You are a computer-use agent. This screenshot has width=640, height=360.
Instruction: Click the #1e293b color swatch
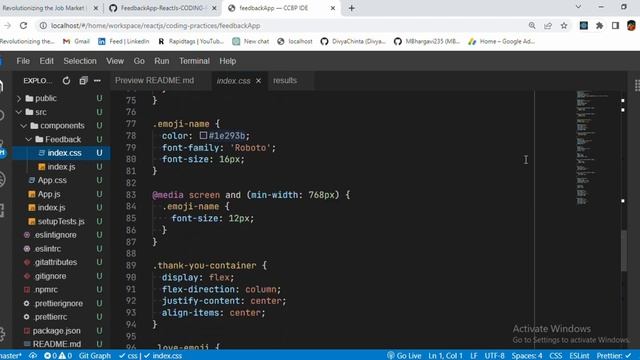(x=203, y=135)
